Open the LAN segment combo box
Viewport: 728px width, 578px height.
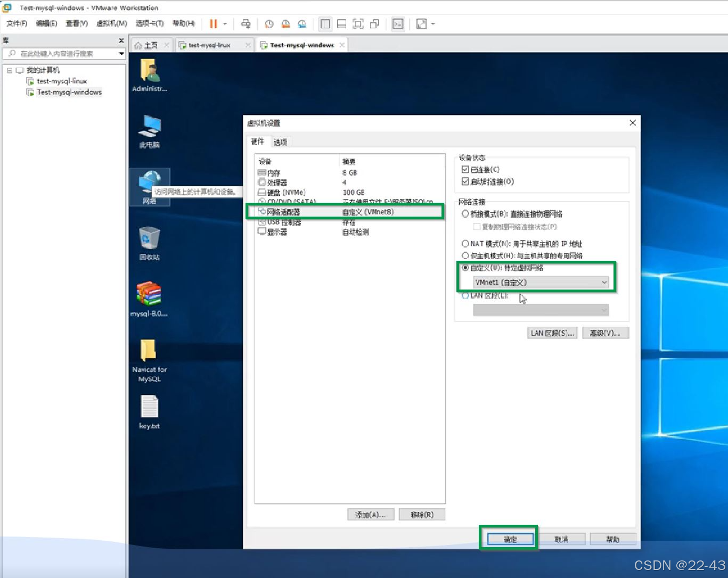541,310
